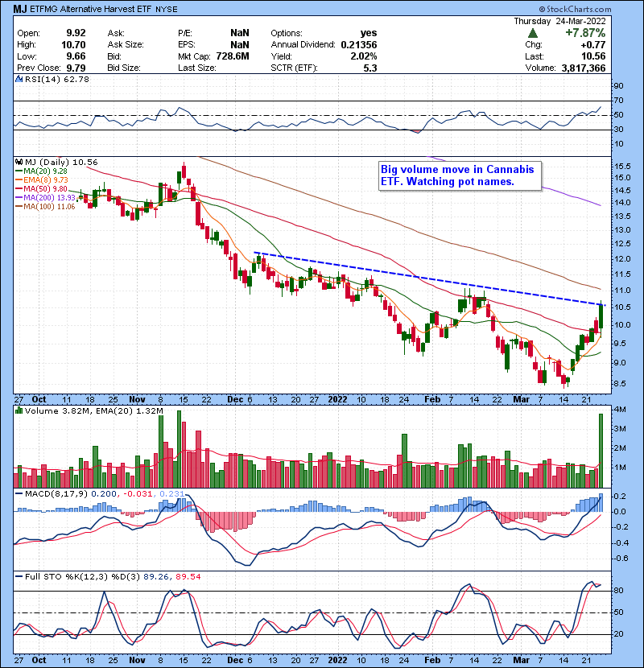The image size is (644, 668).
Task: Click the Last Size label
Action: [197, 68]
